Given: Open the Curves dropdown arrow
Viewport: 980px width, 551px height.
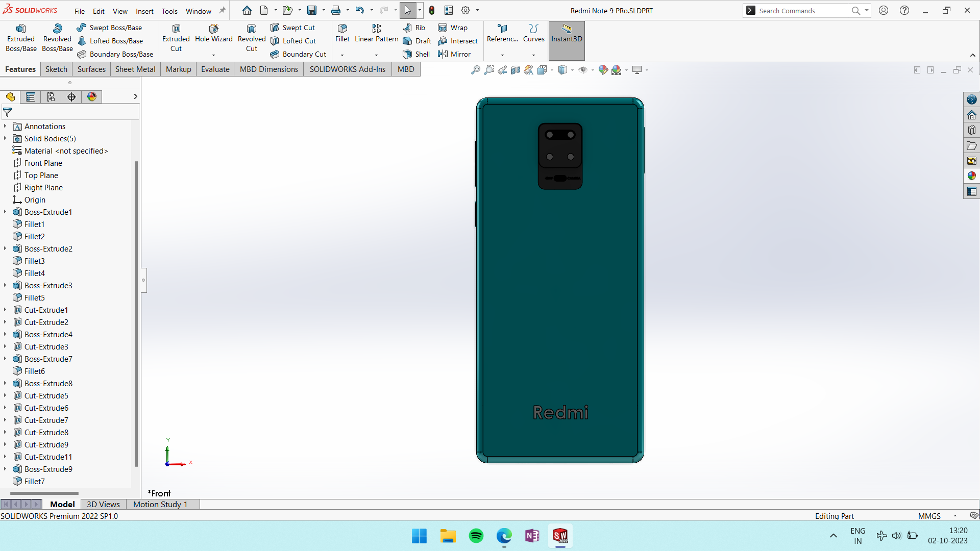Looking at the screenshot, I should click(534, 55).
